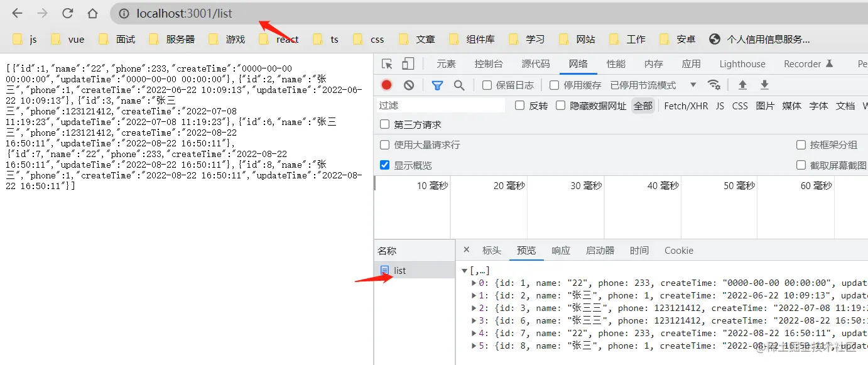Open the 已停用节流模式 throttling dropdown
Screen dimensions: 868x365
[653, 85]
